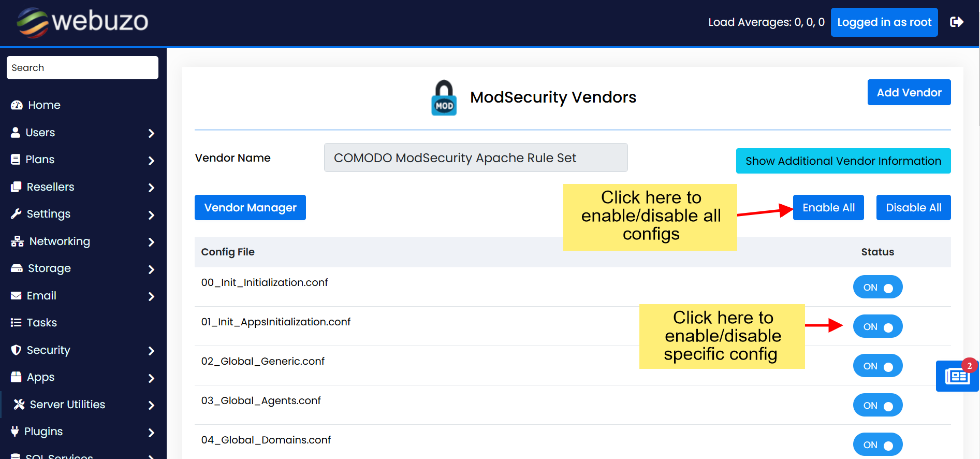Screen dimensions: 980x459
Task: Expand the Networking menu chevron
Action: (151, 242)
